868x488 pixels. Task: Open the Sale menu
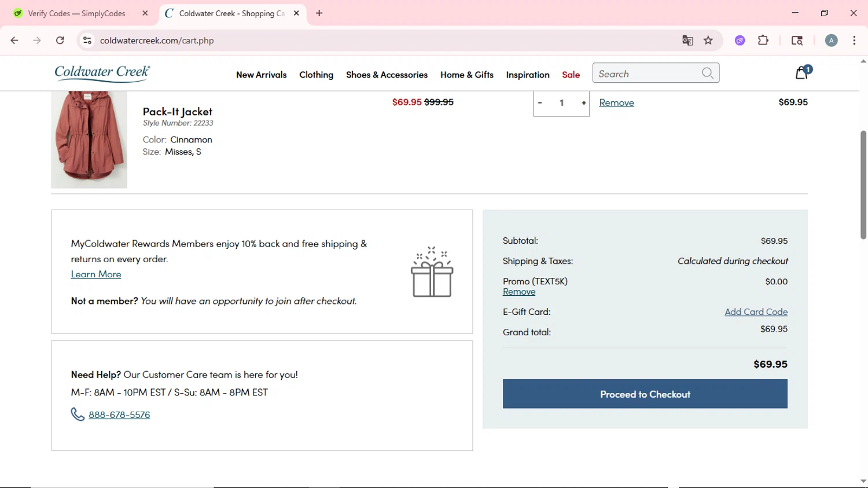click(571, 75)
